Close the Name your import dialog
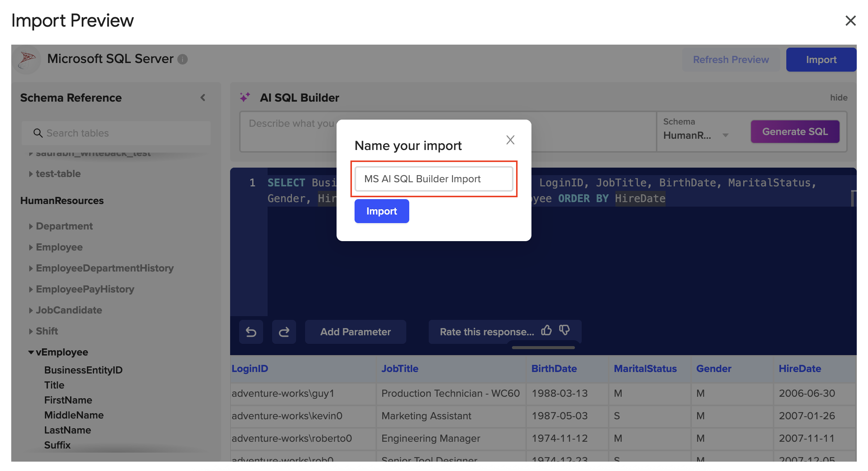868x471 pixels. coord(510,140)
